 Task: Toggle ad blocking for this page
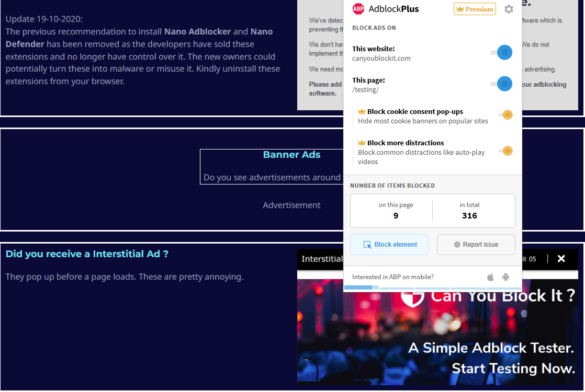pyautogui.click(x=502, y=84)
